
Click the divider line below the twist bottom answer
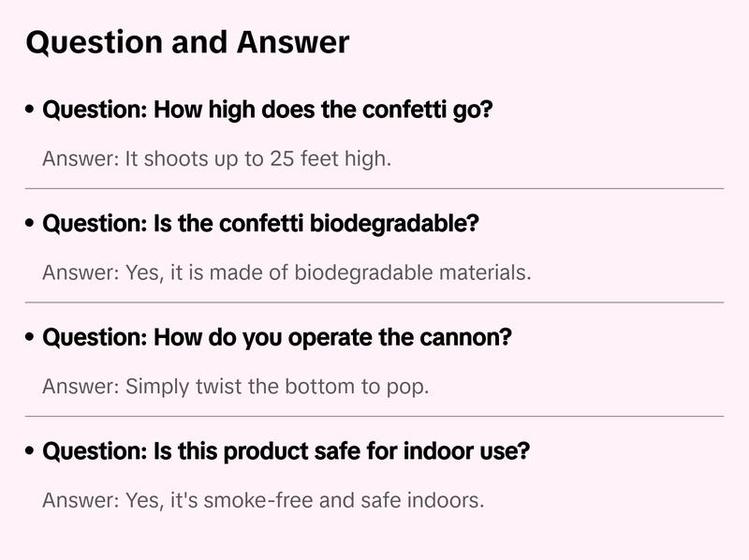(374, 416)
